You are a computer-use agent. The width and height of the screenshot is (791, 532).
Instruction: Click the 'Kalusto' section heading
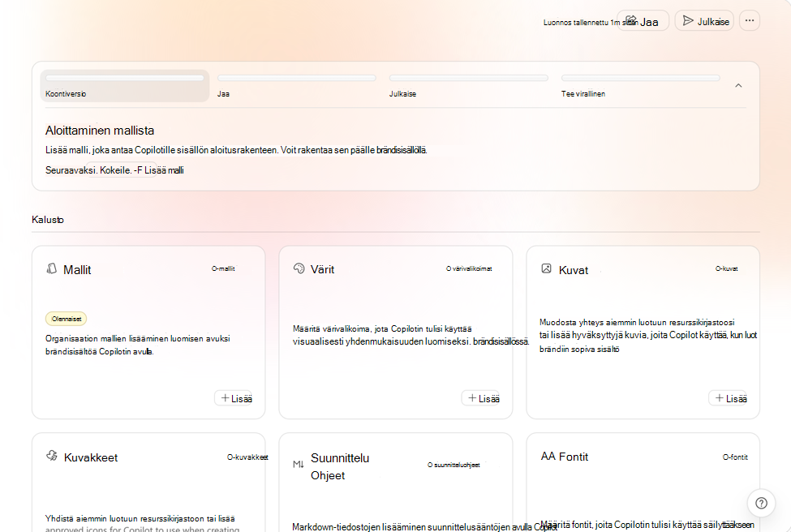[x=47, y=219]
